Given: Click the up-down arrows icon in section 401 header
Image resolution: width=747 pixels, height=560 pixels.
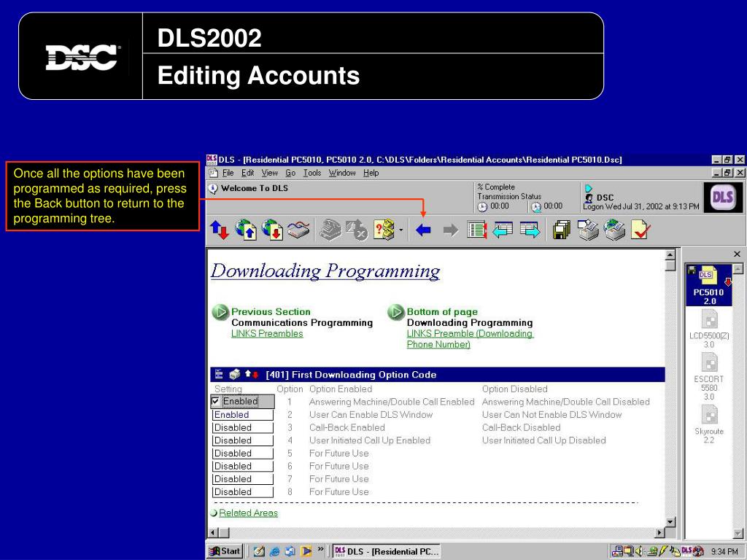Looking at the screenshot, I should (252, 374).
